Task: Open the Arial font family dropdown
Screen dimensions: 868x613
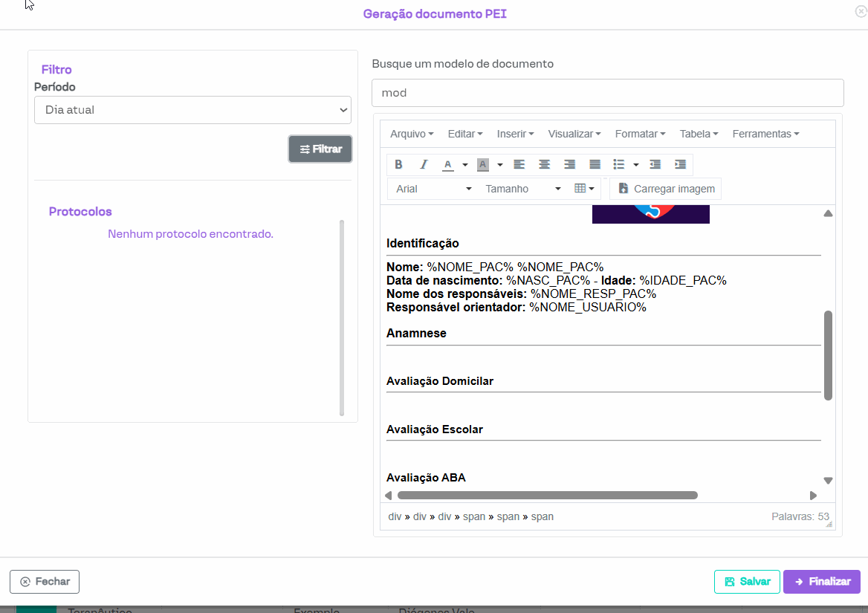Action: pyautogui.click(x=433, y=189)
